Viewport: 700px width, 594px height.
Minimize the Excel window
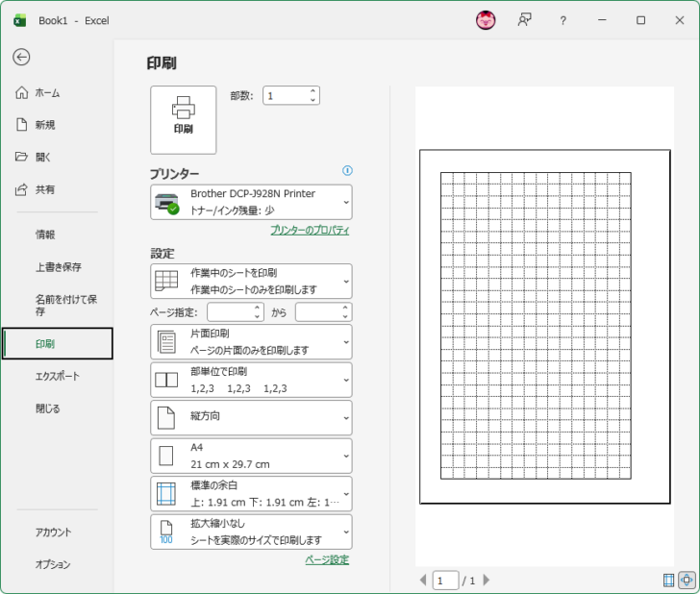tap(602, 20)
